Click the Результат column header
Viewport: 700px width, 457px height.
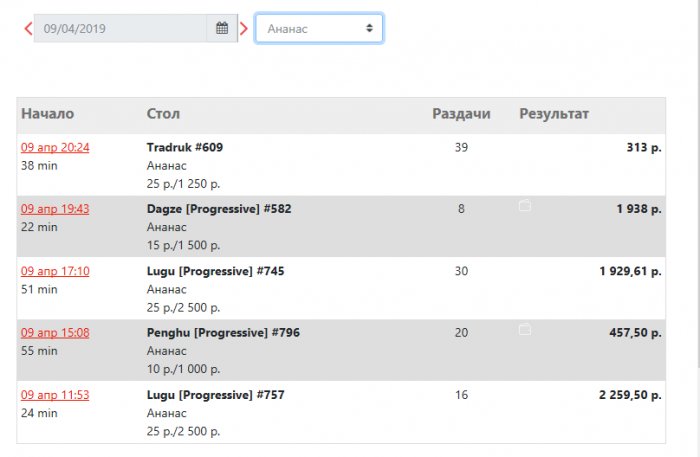(x=554, y=114)
